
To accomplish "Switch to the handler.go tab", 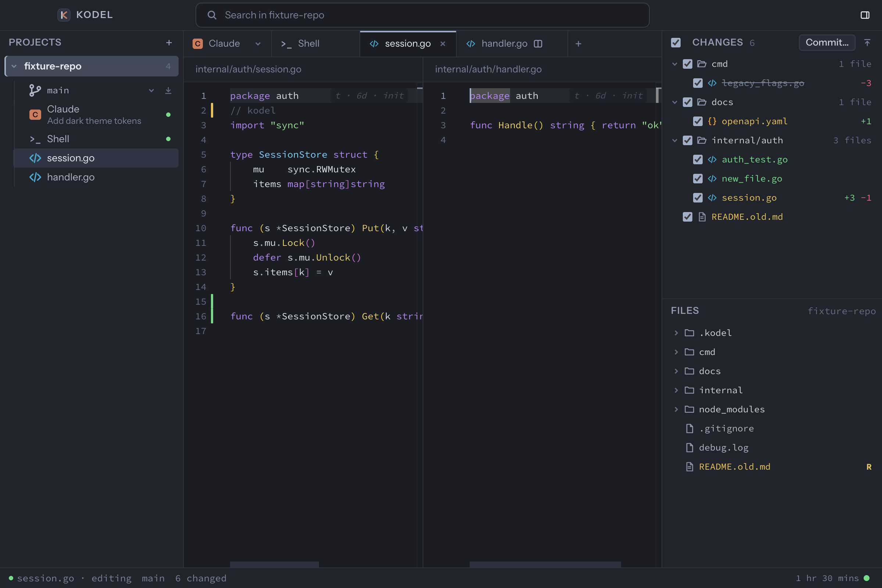I will 512,44.
